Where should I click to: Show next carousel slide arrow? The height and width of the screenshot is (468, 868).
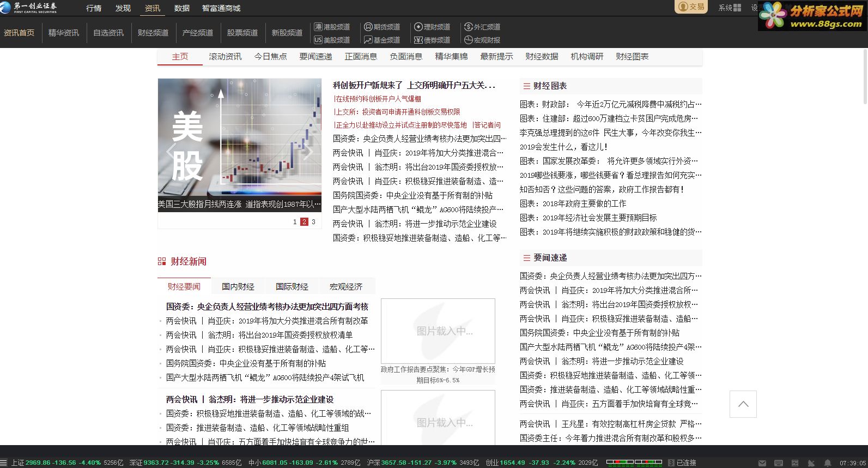pos(308,151)
